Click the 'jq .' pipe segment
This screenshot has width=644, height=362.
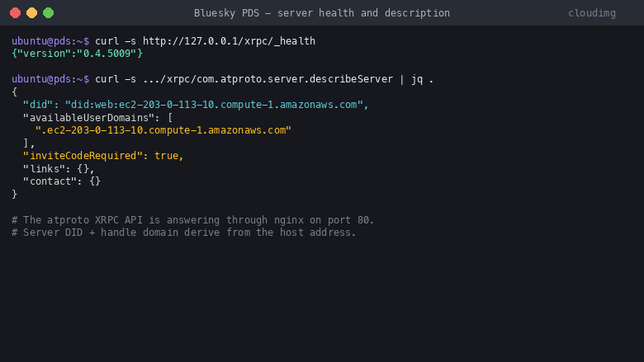[x=423, y=78]
